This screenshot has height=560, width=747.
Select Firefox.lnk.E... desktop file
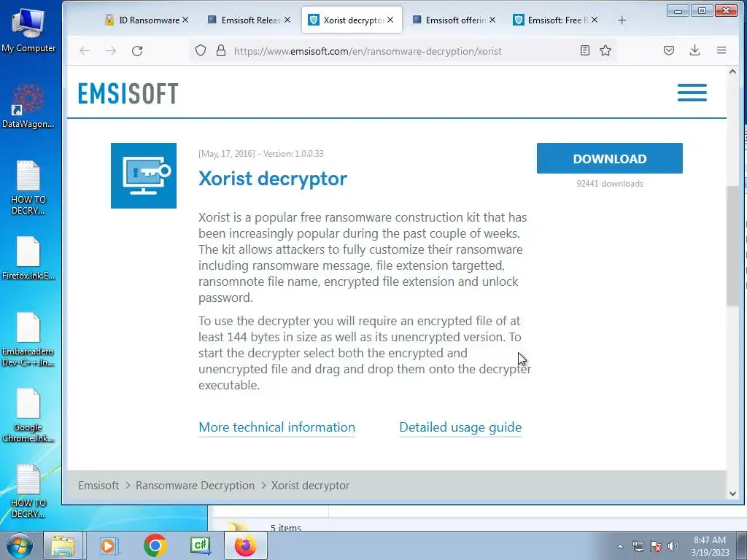pyautogui.click(x=28, y=257)
